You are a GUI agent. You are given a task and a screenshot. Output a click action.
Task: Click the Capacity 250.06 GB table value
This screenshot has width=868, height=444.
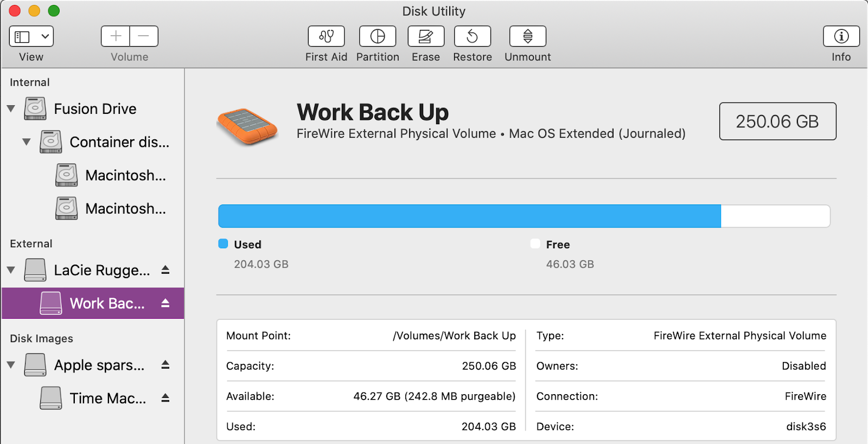(x=489, y=366)
